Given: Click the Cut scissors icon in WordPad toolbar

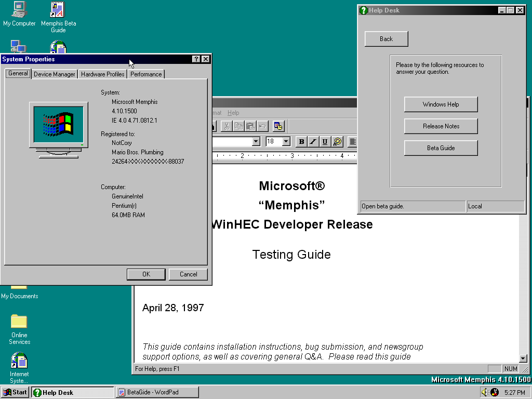Looking at the screenshot, I should [227, 126].
